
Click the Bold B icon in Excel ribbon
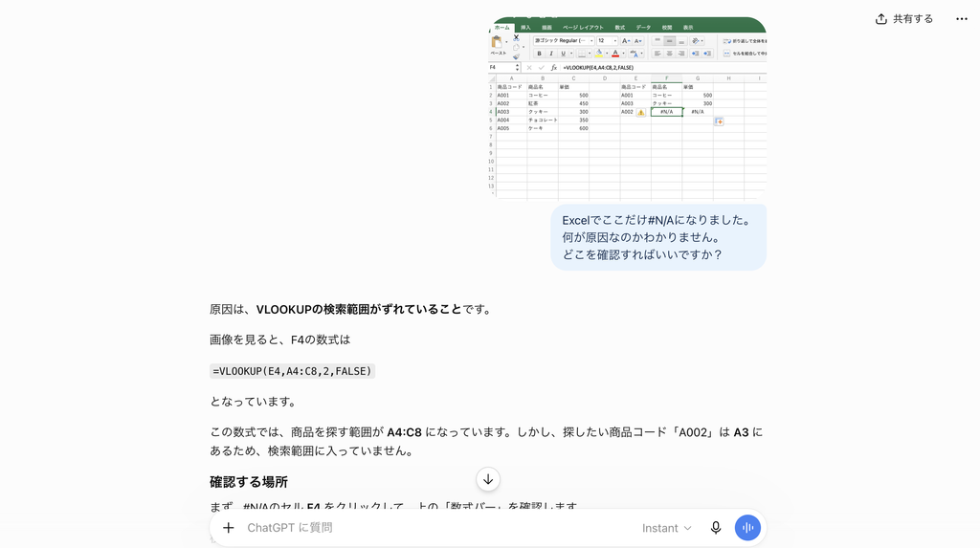tap(540, 54)
